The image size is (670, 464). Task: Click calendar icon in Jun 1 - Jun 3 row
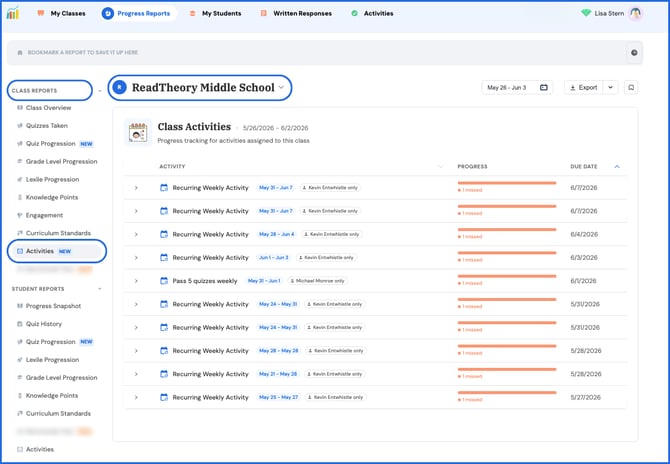164,257
